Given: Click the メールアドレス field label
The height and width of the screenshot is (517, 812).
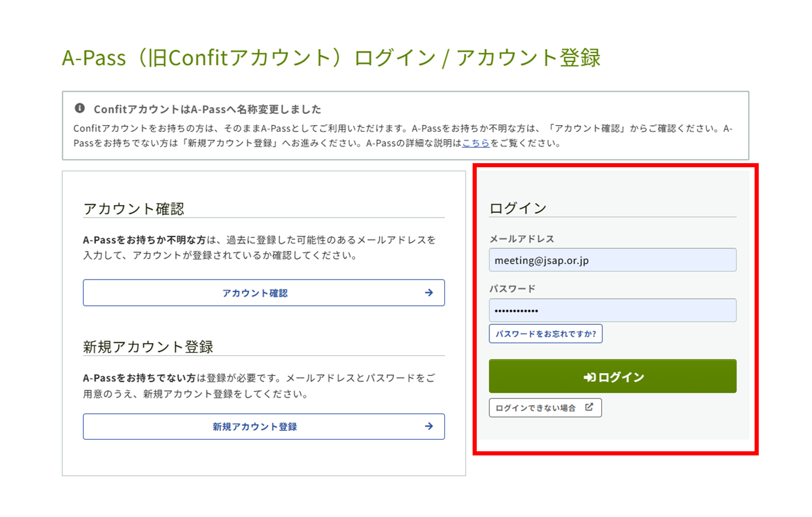Looking at the screenshot, I should coord(522,239).
